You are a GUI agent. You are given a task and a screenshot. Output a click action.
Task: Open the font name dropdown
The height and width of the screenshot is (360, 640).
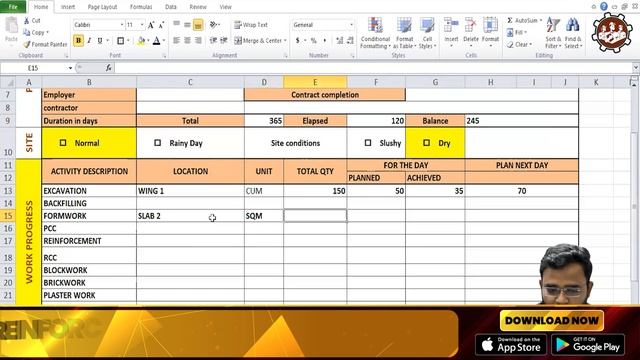point(122,25)
